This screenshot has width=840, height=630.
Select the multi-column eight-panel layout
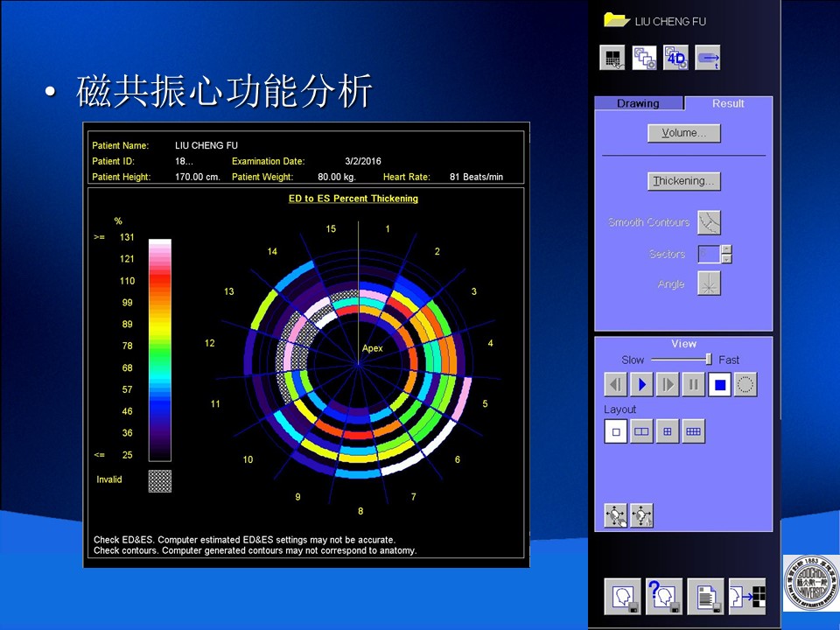click(693, 431)
